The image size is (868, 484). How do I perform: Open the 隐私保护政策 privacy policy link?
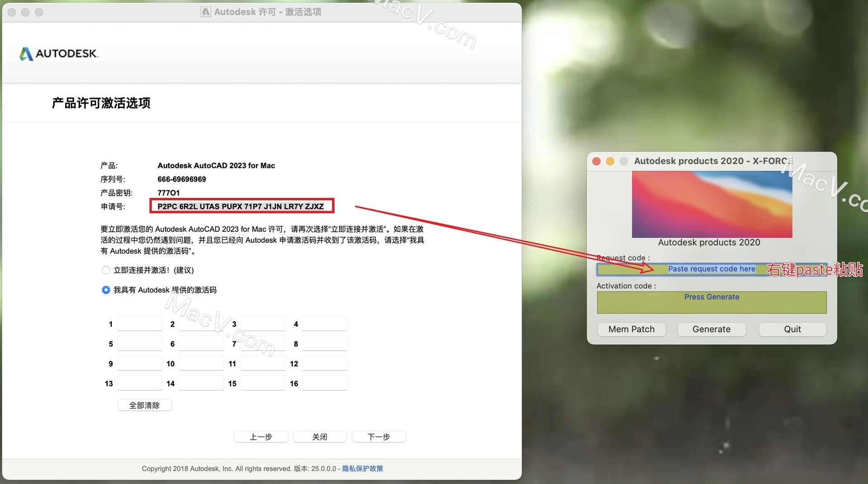point(363,469)
